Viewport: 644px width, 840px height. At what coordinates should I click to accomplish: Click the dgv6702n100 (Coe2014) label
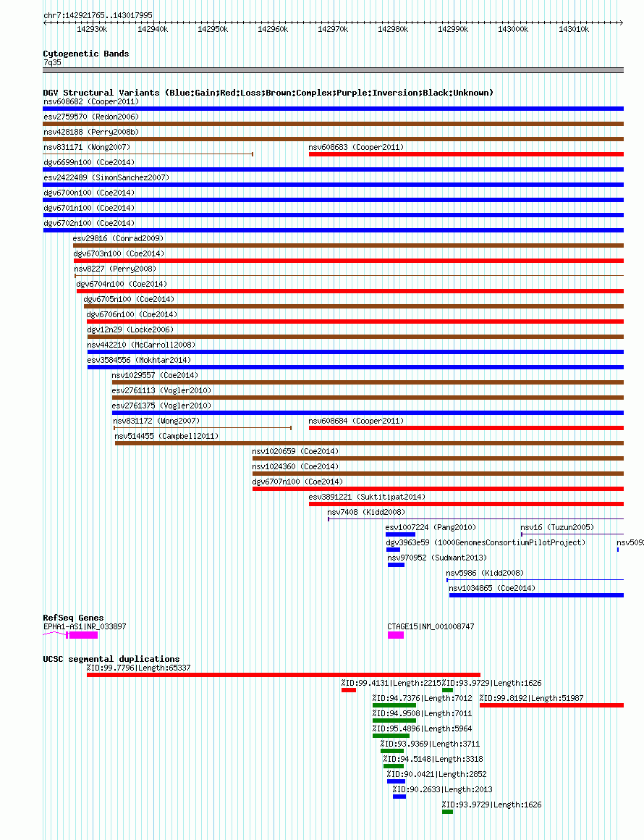(89, 223)
